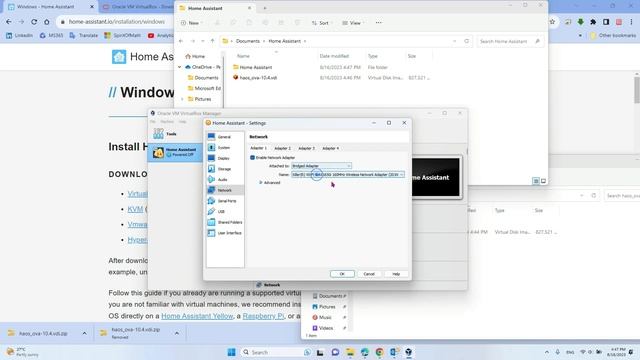Open the New dropdown in File Explorer
Viewport: 640px width, 360px height.
pos(191,23)
